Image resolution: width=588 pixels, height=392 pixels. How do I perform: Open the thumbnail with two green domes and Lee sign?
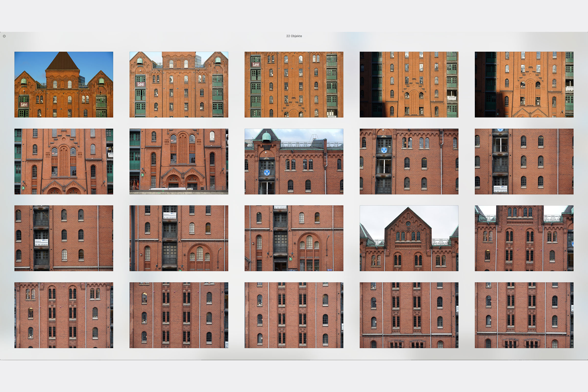pyautogui.click(x=179, y=85)
